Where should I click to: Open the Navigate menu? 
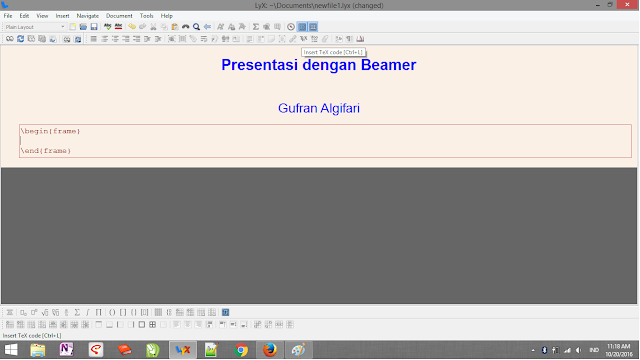[x=88, y=16]
